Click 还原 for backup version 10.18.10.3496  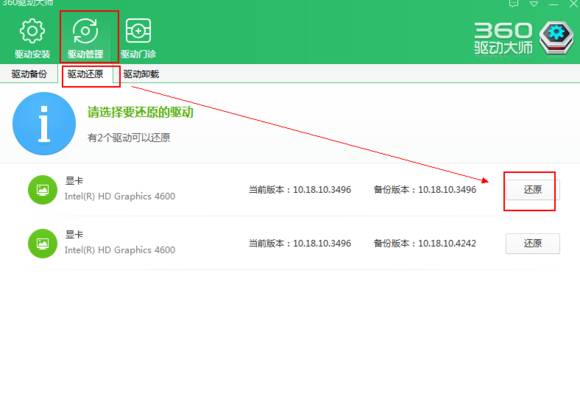pyautogui.click(x=532, y=190)
